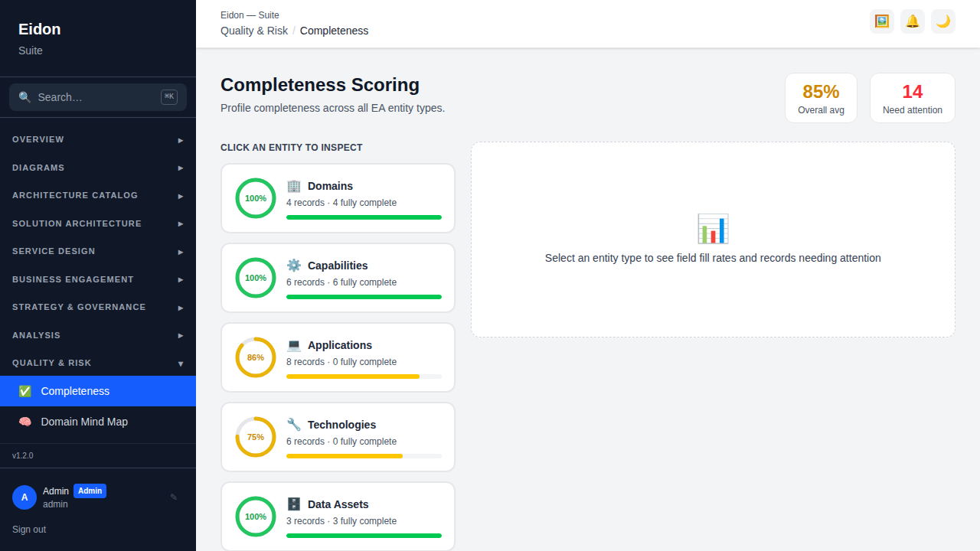980x551 pixels.
Task: Click "4 records · 4 fully complete" text
Action: click(341, 203)
